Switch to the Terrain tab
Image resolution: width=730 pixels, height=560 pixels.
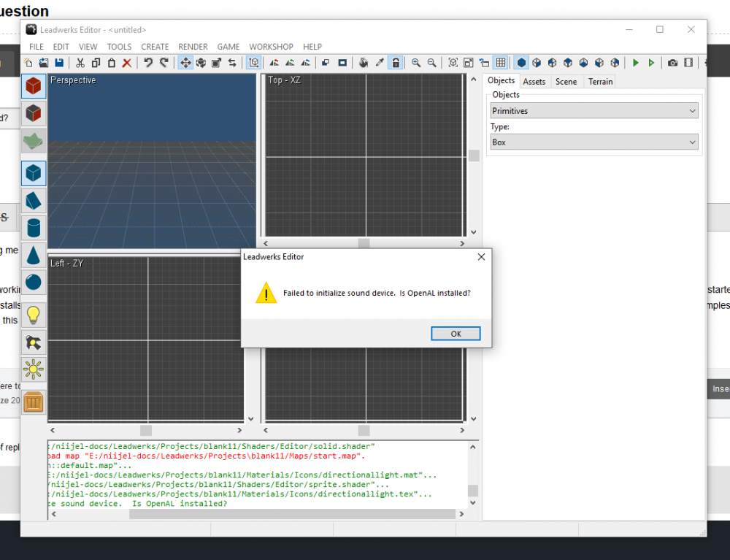600,82
